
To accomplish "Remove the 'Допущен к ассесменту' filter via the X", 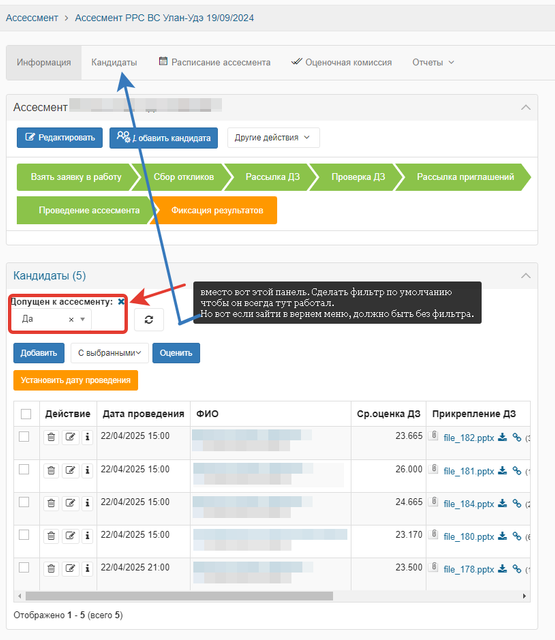I will pos(121,302).
